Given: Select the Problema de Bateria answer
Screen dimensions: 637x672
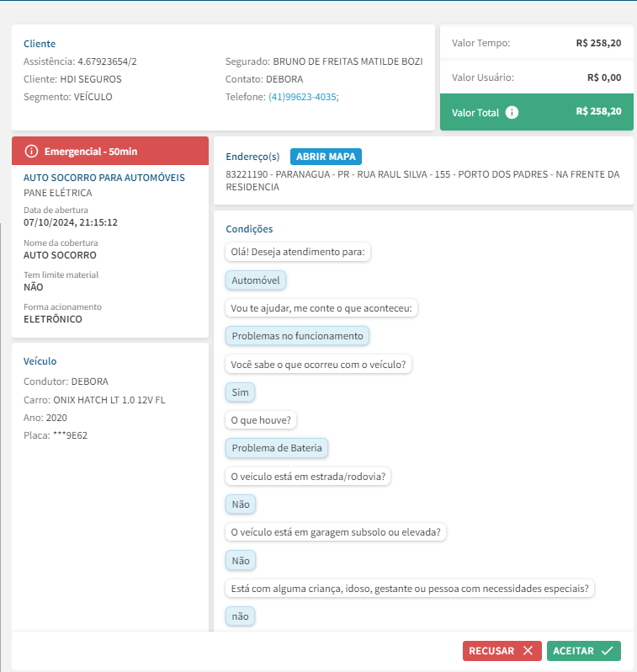Looking at the screenshot, I should (277, 448).
